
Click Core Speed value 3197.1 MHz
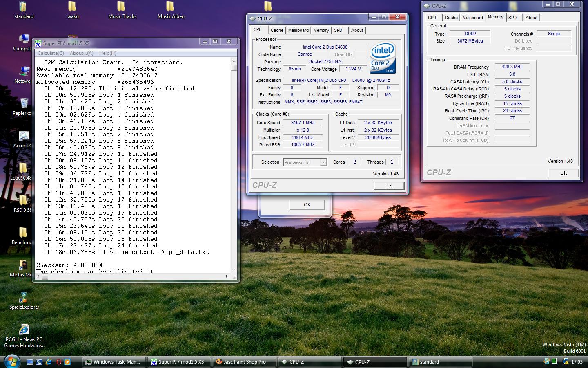coord(303,123)
